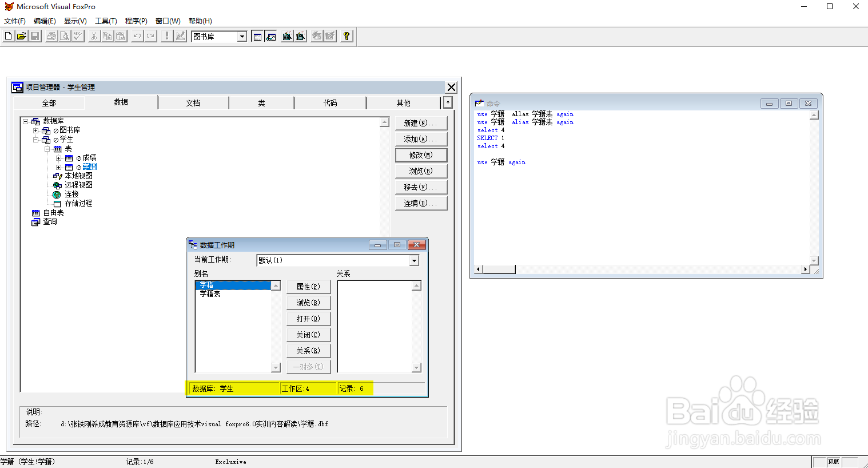Select the 学籍 alias in Data Session list
Screen dimensions: 868x468
coord(233,285)
